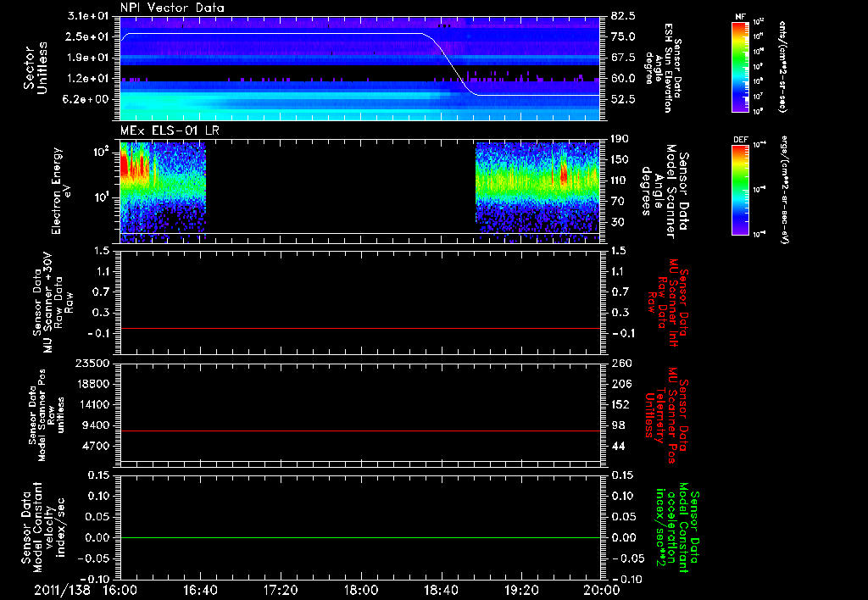Viewport: 868px width, 600px height.
Task: Click the green zero line in velocity panel
Action: point(359,537)
